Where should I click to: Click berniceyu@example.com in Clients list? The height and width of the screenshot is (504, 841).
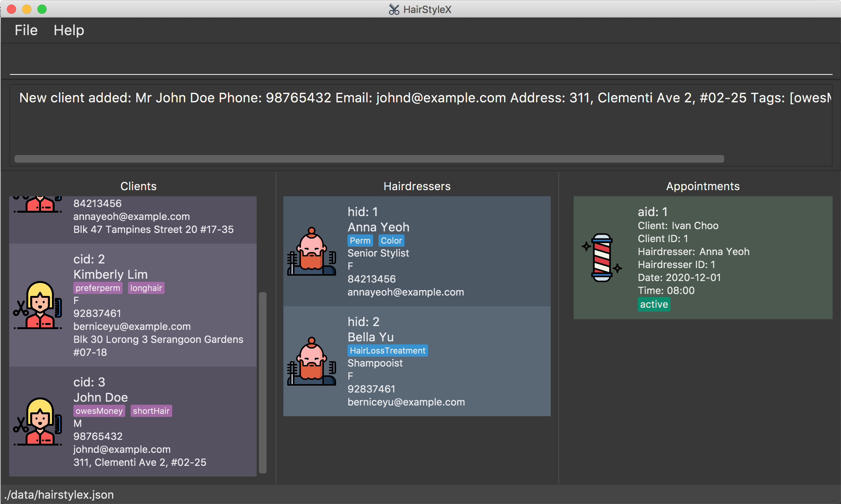(x=132, y=326)
